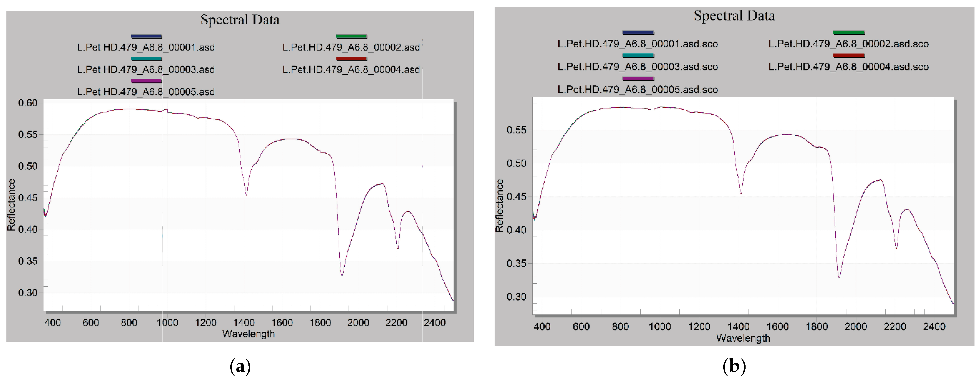This screenshot has height=381, width=980.
Task: Click the 1000 wavelength tick in left chart
Action: (167, 323)
